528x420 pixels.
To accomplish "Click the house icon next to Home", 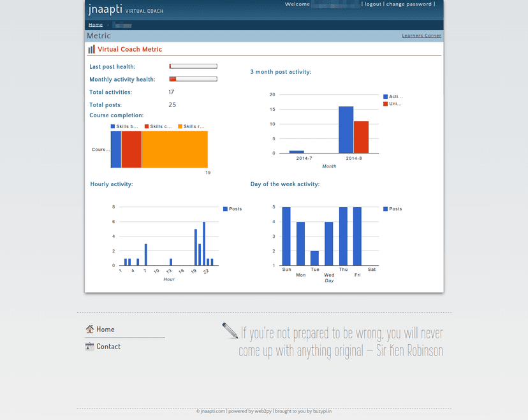I will click(89, 329).
